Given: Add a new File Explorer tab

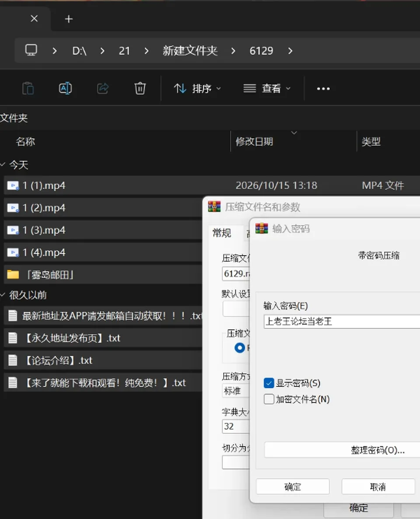Looking at the screenshot, I should (69, 19).
